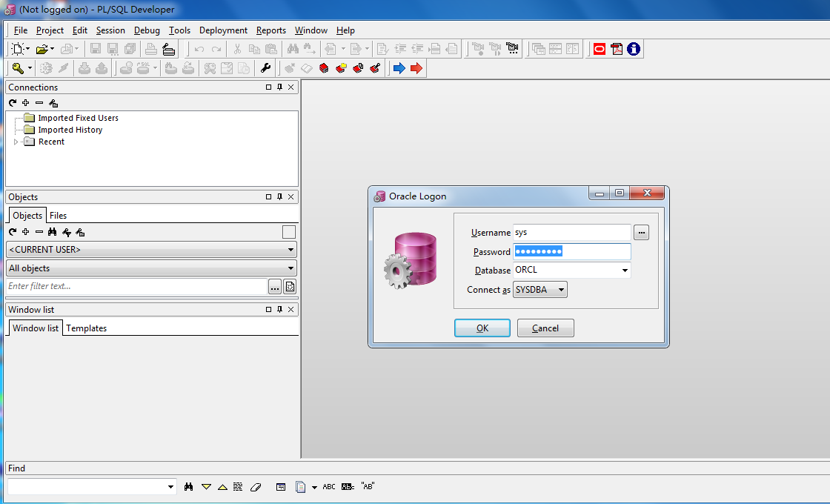Open the dropdown arrow beside the Open folder icon

pos(53,49)
